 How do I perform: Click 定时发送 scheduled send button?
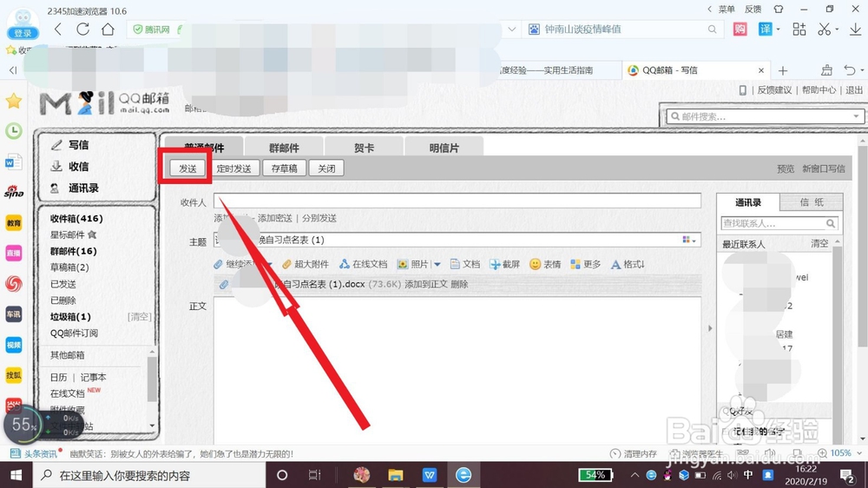233,168
